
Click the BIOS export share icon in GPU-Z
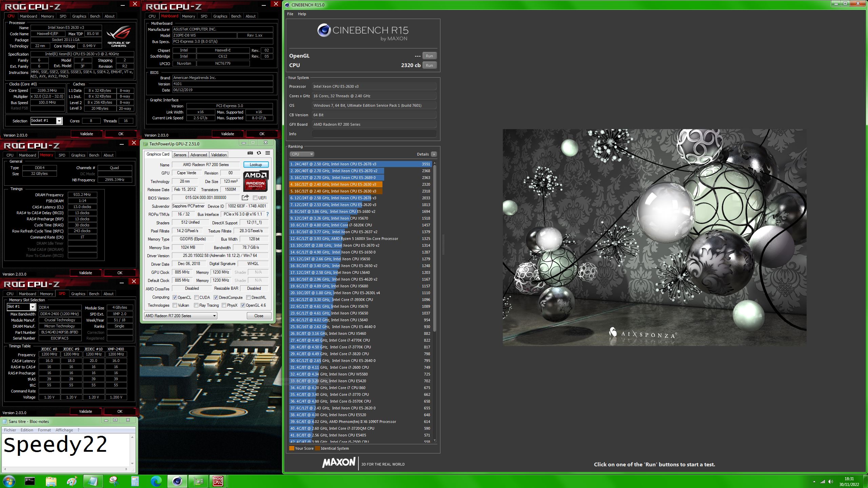pyautogui.click(x=245, y=198)
